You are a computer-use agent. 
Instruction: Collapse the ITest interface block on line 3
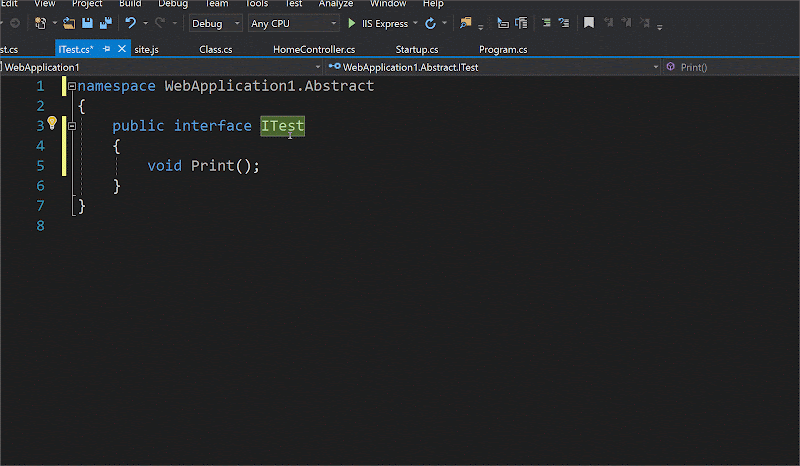pyautogui.click(x=72, y=126)
